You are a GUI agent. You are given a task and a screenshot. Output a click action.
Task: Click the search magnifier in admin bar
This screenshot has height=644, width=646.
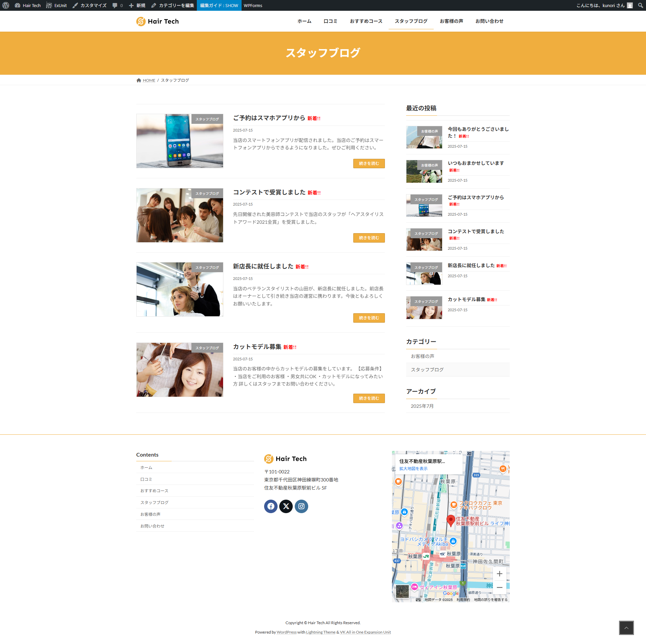[x=640, y=5]
